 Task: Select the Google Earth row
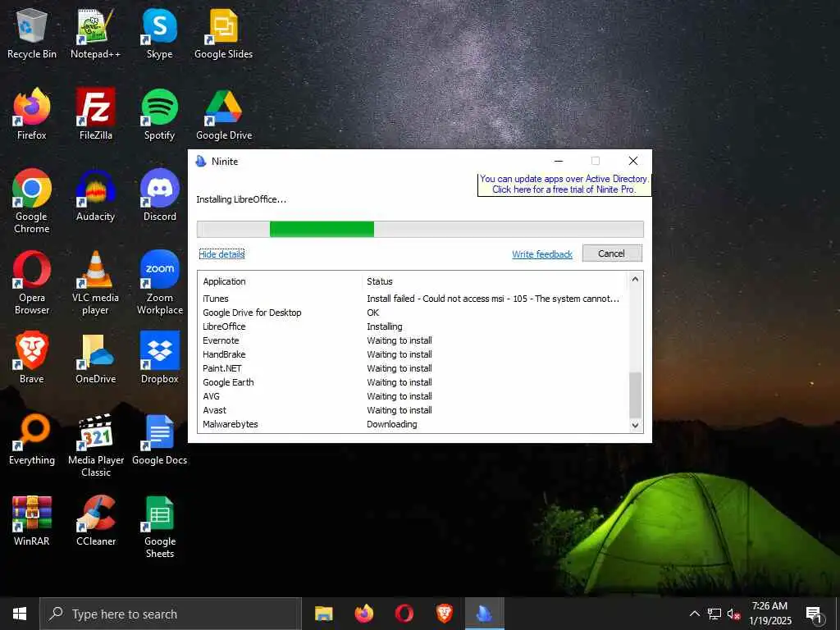coord(413,382)
